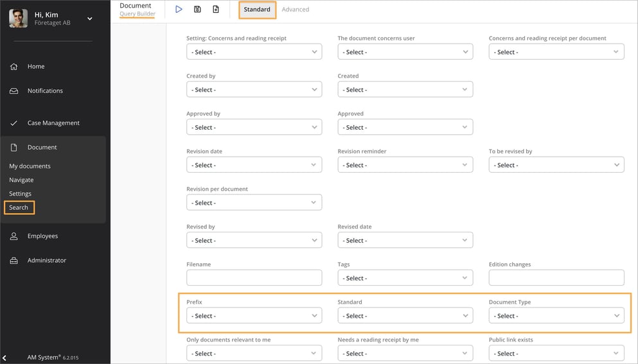Open the 'Document Type' dropdown
The image size is (638, 364).
(x=556, y=316)
